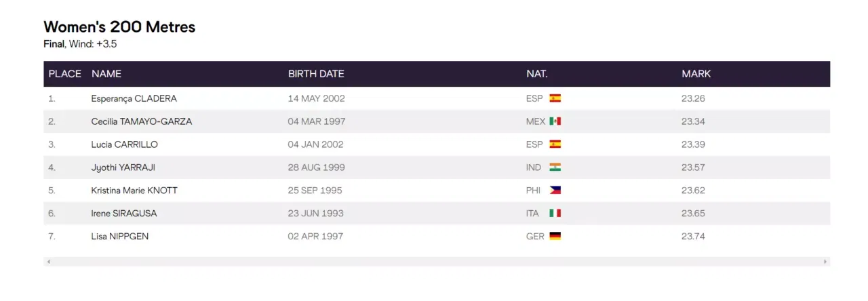Click the Philippines flag icon
The width and height of the screenshot is (868, 301).
[x=555, y=190]
